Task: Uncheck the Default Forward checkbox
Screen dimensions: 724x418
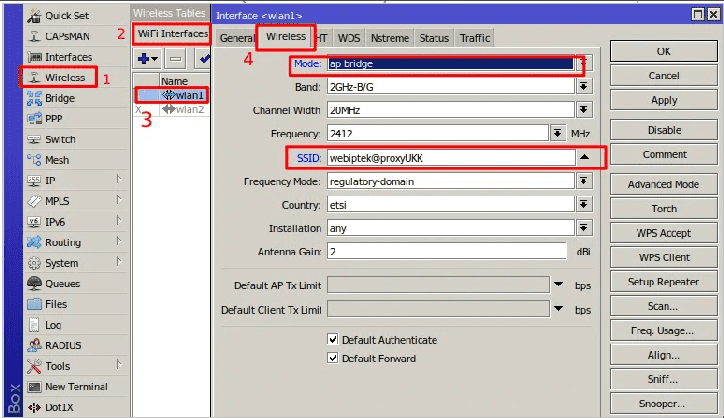Action: [334, 358]
